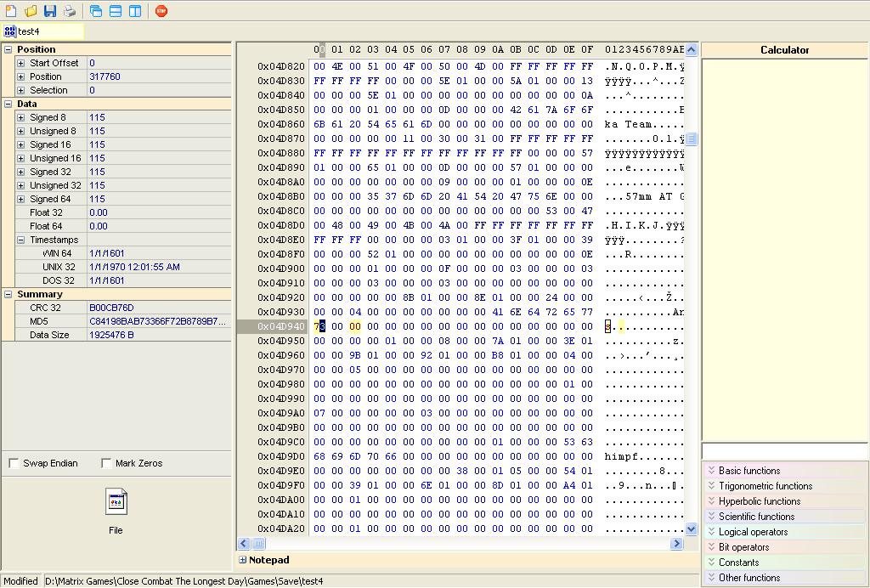Viewport: 870px width, 588px height.
Task: Open the Trigonometric functions group
Action: (784, 486)
